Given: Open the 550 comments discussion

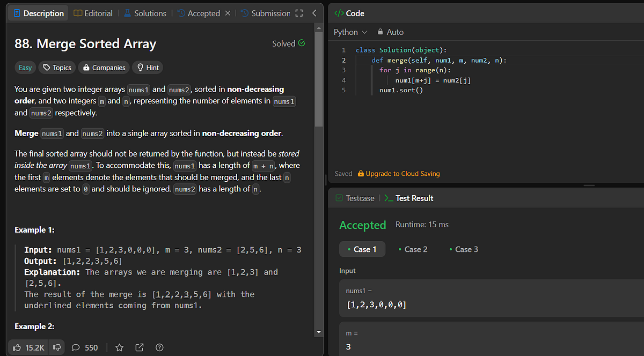Looking at the screenshot, I should pyautogui.click(x=85, y=347).
